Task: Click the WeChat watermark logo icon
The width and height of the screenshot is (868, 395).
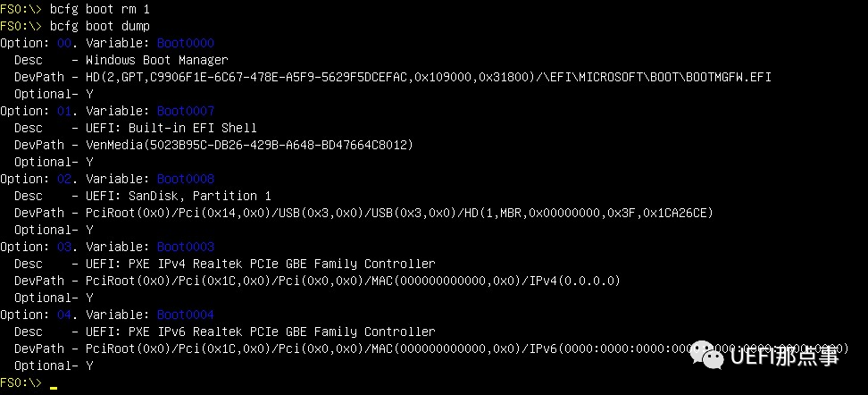Action: (x=711, y=356)
